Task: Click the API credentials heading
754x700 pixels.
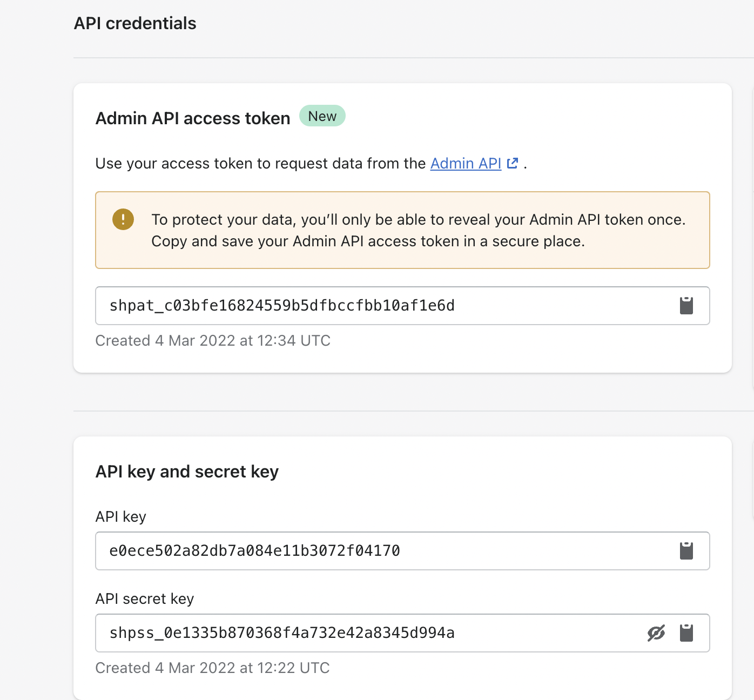Action: pyautogui.click(x=135, y=23)
